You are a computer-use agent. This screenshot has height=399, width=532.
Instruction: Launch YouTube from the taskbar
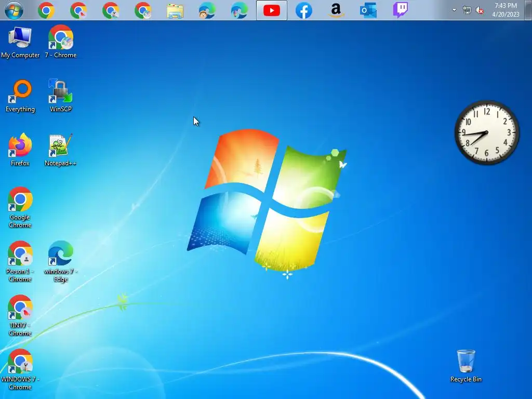271,10
